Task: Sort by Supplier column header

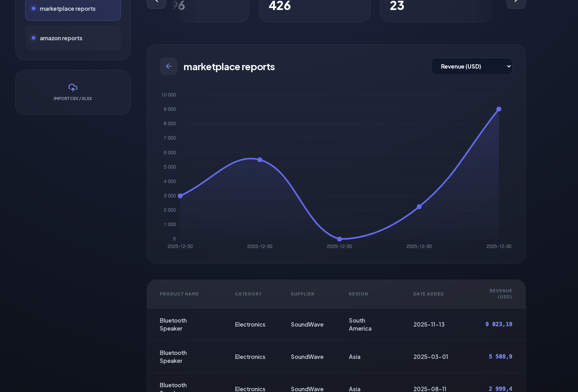Action: pyautogui.click(x=302, y=294)
